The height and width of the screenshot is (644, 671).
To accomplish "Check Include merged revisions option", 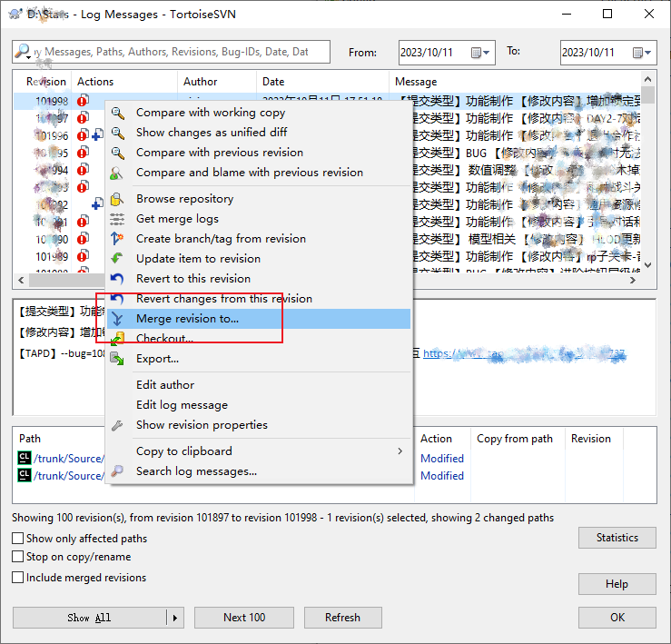I will tap(18, 578).
